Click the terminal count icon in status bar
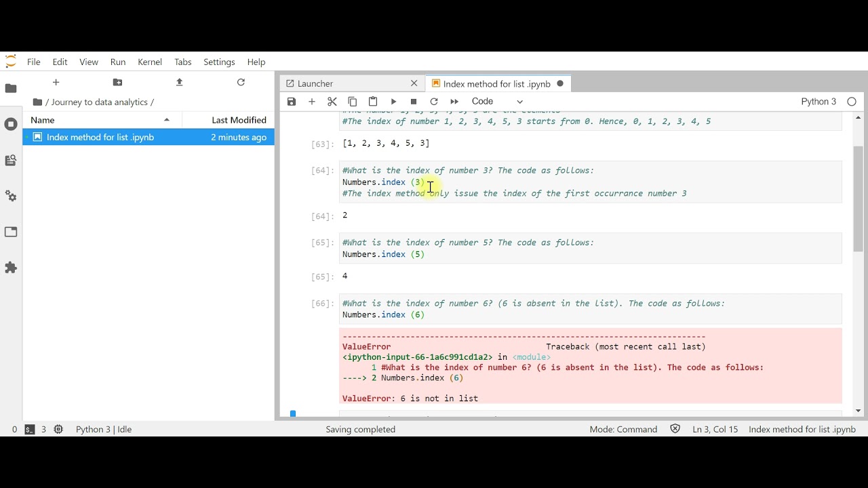Screen dimensions: 868x488 point(30,429)
